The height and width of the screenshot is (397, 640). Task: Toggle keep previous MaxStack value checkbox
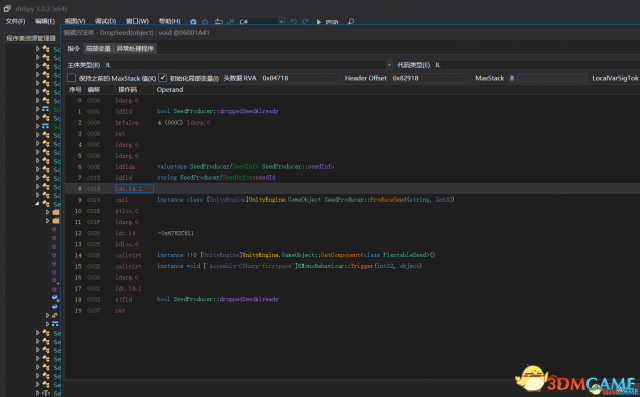point(71,78)
